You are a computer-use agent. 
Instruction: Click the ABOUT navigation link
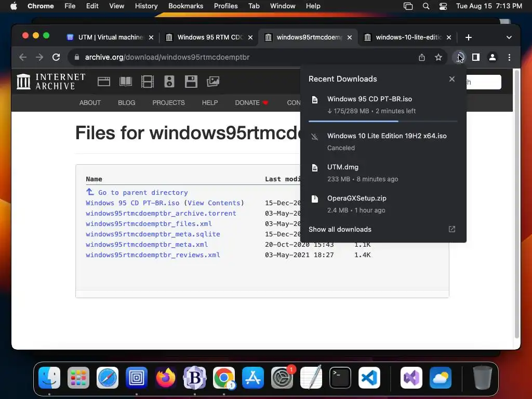[x=90, y=103]
